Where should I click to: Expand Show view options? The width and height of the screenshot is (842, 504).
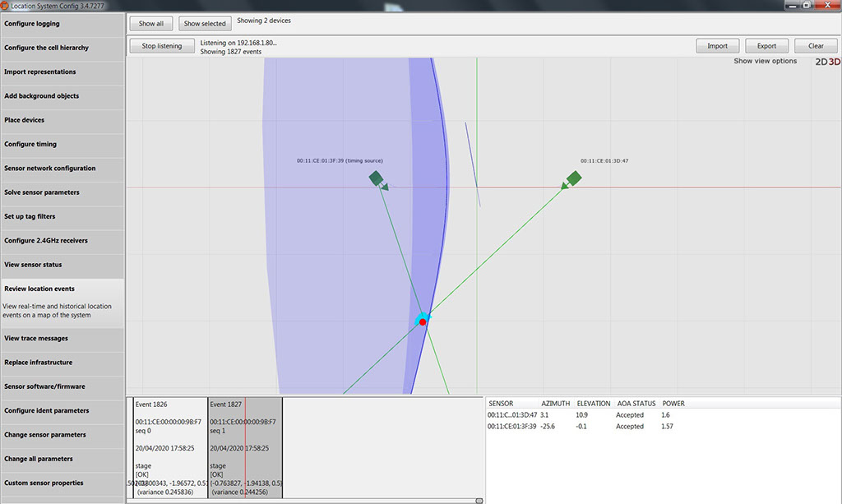(x=765, y=62)
